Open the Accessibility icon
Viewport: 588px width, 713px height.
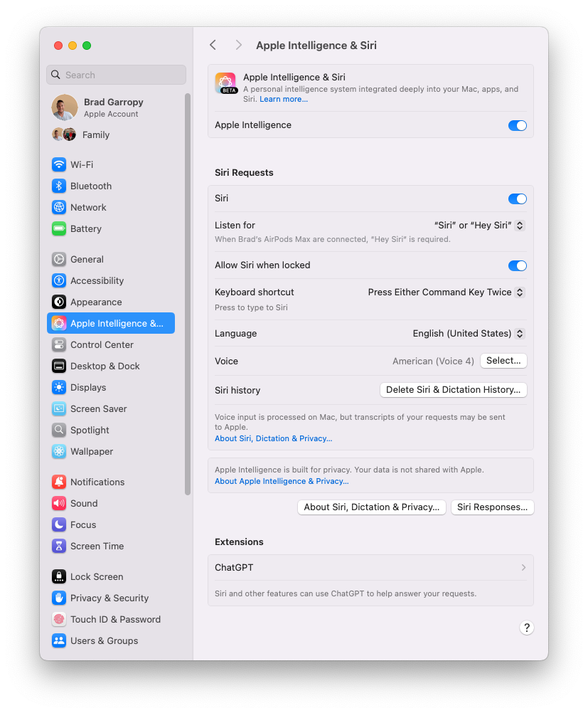[58, 280]
